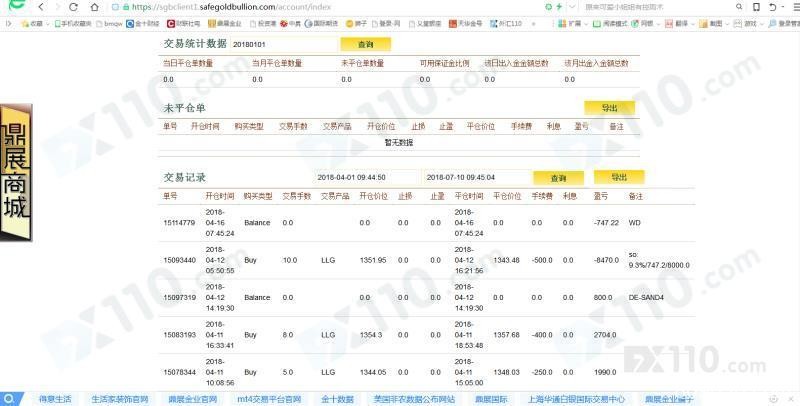The width and height of the screenshot is (800, 406).
Task: Open the 收藏 bookmarks folder
Action: tap(32, 21)
